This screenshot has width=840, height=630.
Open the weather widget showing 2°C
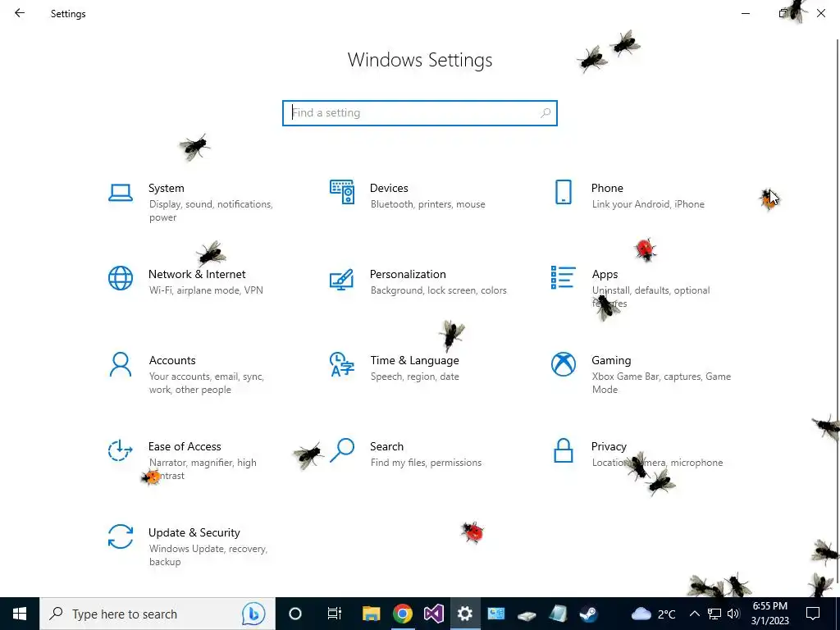click(x=654, y=614)
